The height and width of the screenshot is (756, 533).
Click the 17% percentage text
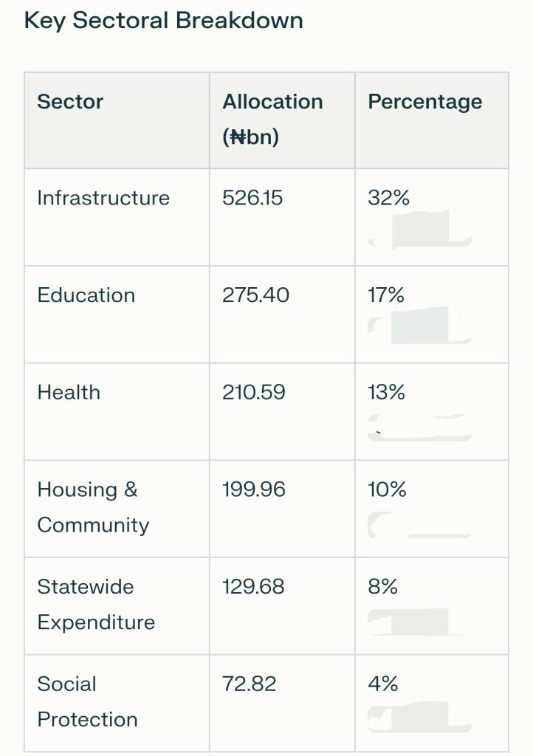point(386,295)
